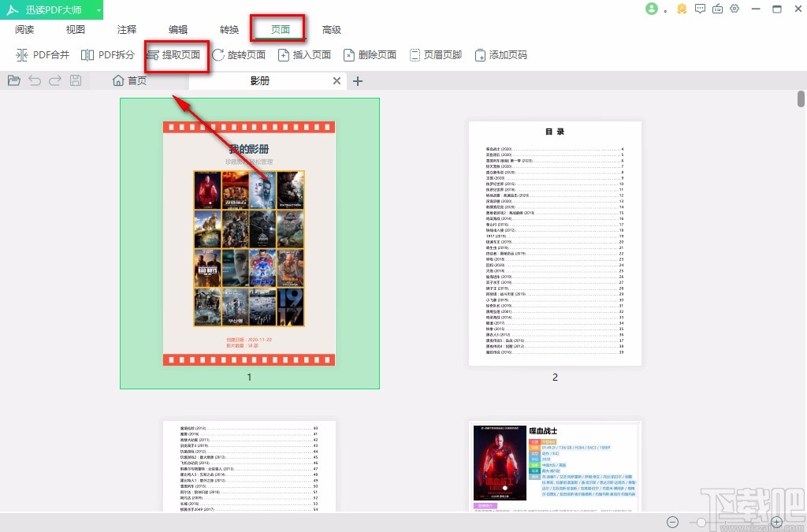The height and width of the screenshot is (532, 807).
Task: Click the zoom slider handle
Action: tap(701, 523)
